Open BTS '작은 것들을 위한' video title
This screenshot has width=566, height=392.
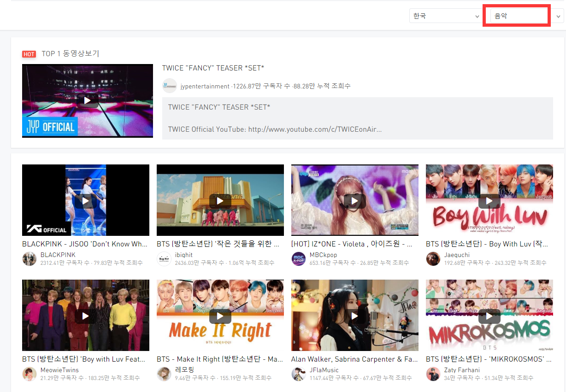tap(218, 244)
